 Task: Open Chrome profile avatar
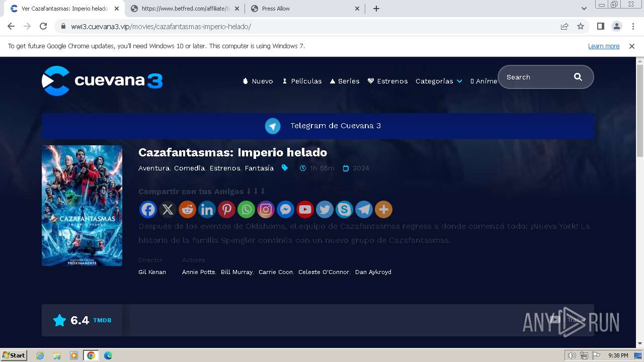[x=616, y=26]
